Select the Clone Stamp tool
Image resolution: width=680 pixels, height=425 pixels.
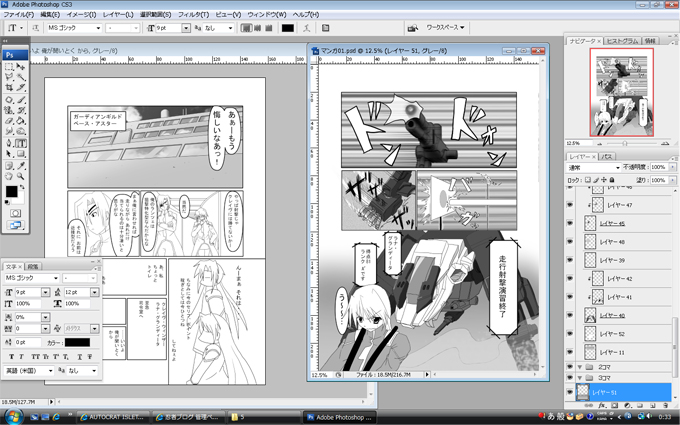[9, 110]
